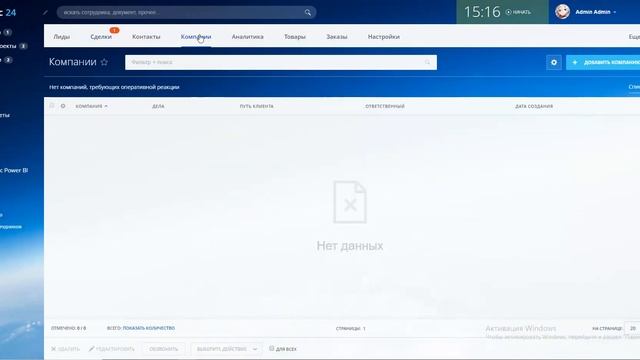This screenshot has height=360, width=640.
Task: Click the Bitrix 24 logo
Action: pos(8,13)
